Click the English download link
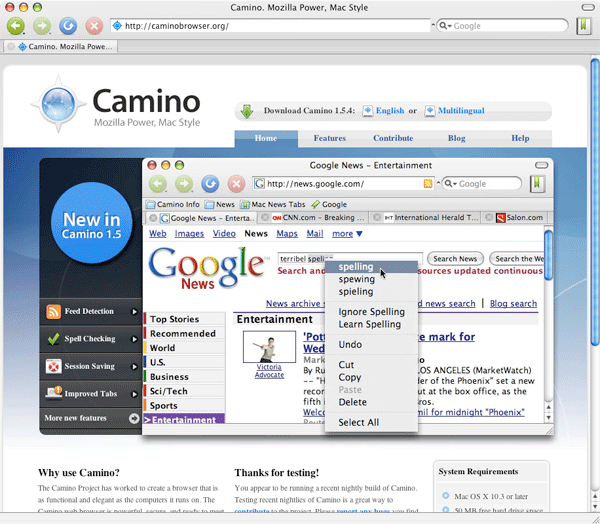This screenshot has height=524, width=600. tap(390, 111)
